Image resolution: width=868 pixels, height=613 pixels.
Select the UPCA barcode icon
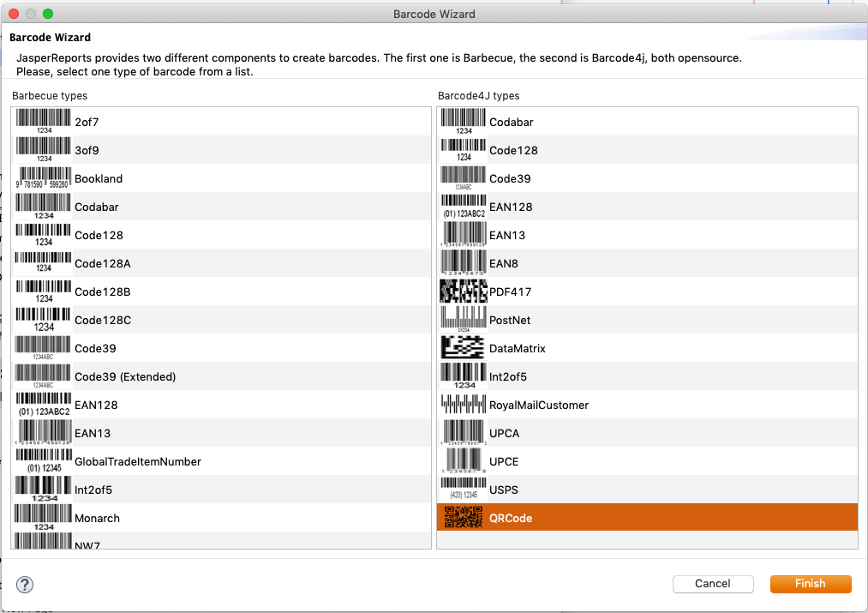click(464, 432)
